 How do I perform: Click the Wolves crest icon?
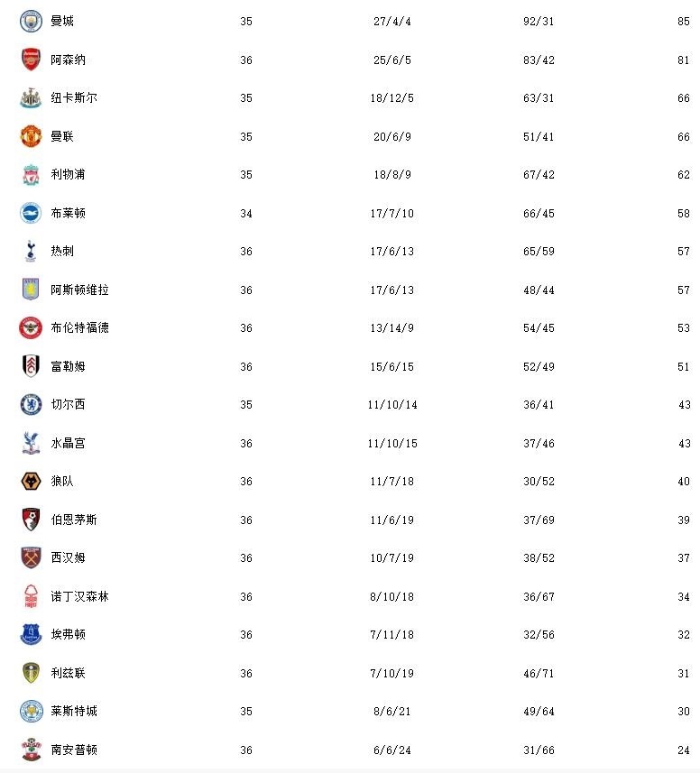pos(31,481)
